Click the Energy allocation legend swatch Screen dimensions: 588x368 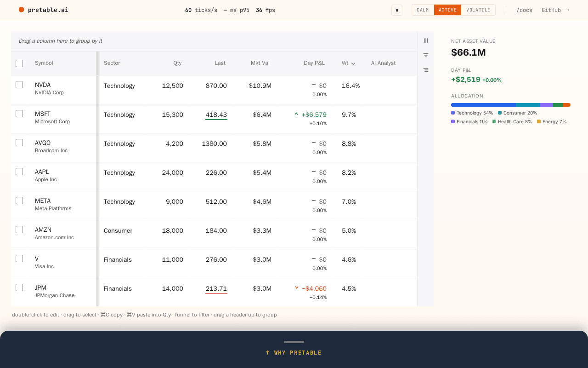(539, 122)
